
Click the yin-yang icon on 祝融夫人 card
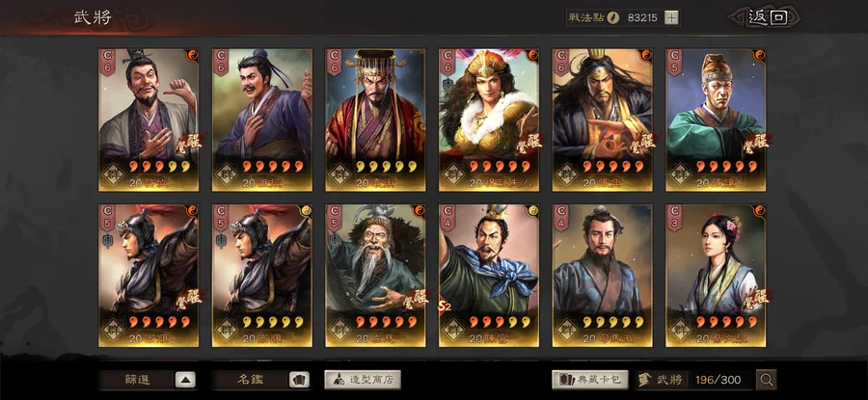tap(532, 55)
